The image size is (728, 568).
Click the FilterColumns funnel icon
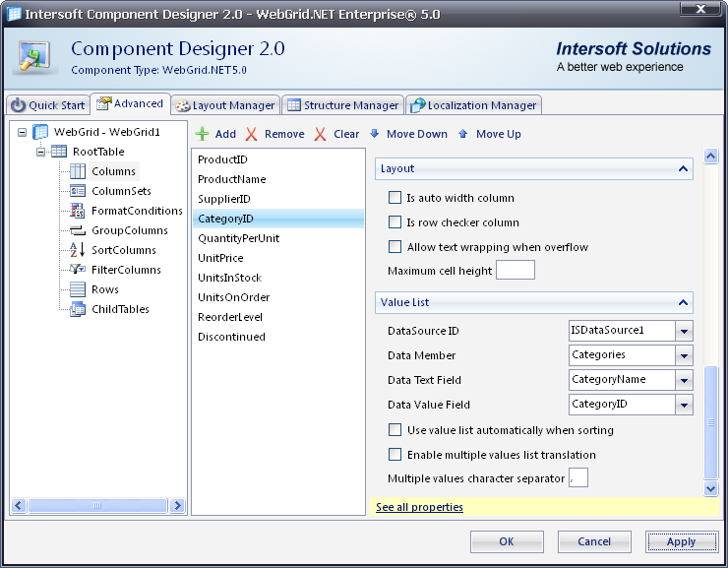pyautogui.click(x=78, y=270)
